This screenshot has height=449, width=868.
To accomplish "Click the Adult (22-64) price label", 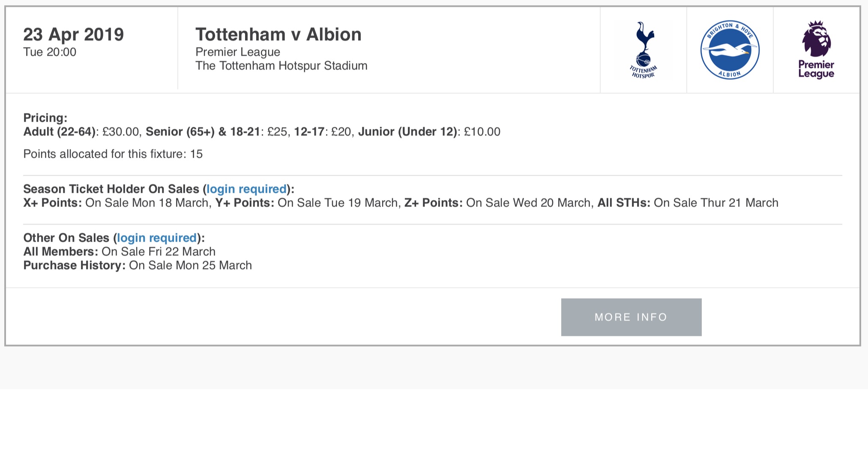I will point(60,132).
